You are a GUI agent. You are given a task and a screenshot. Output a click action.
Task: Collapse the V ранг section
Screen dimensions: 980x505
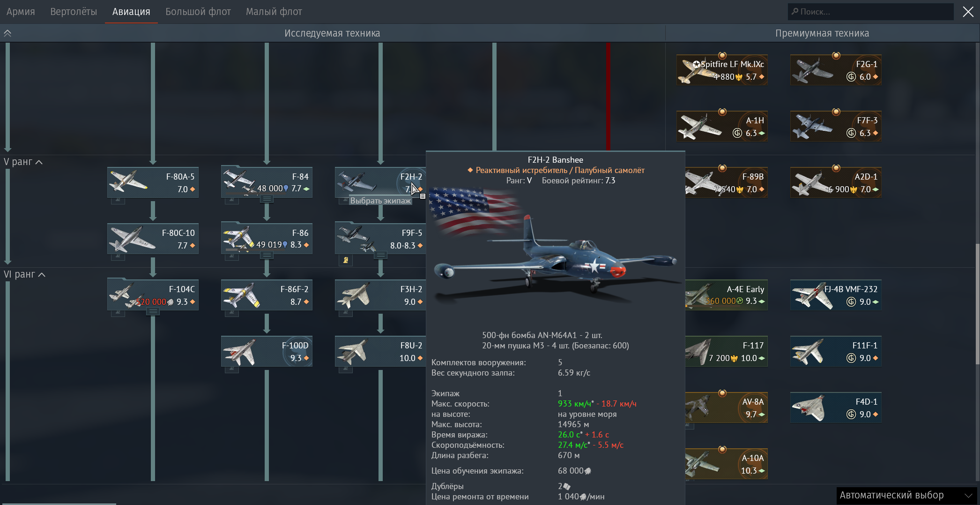[x=23, y=162]
